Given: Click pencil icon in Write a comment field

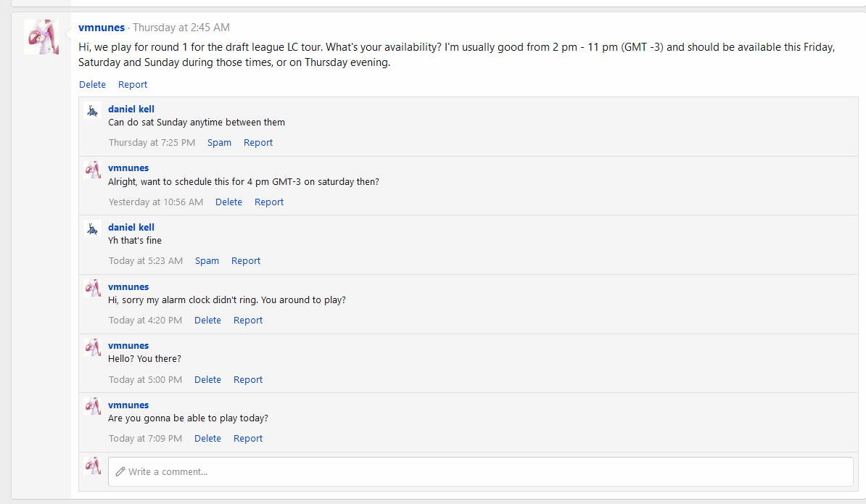Looking at the screenshot, I should tap(120, 471).
